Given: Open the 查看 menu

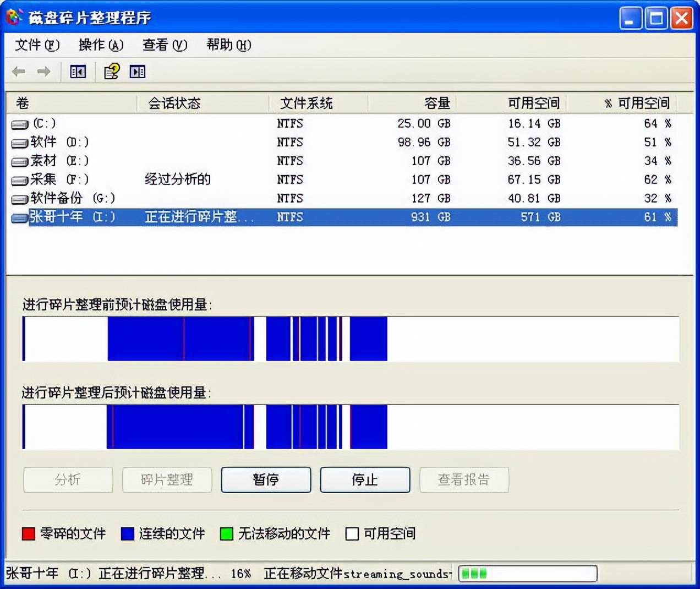Looking at the screenshot, I should click(164, 45).
